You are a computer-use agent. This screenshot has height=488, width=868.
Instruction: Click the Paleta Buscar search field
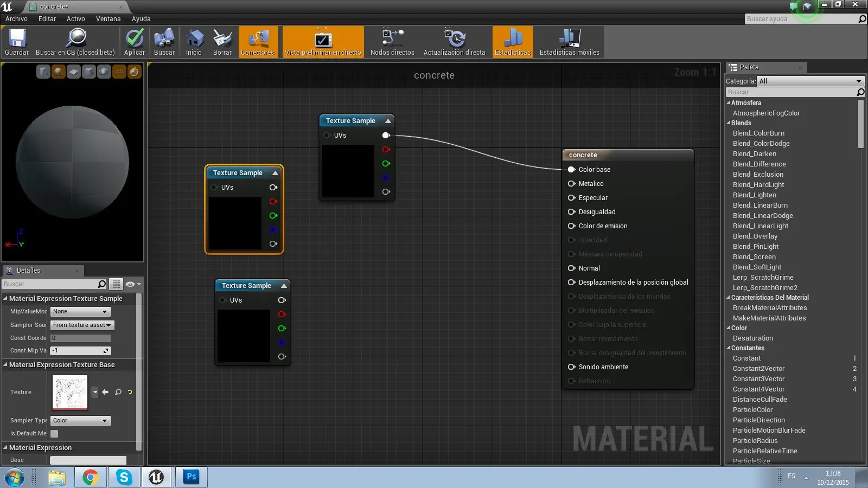(791, 92)
